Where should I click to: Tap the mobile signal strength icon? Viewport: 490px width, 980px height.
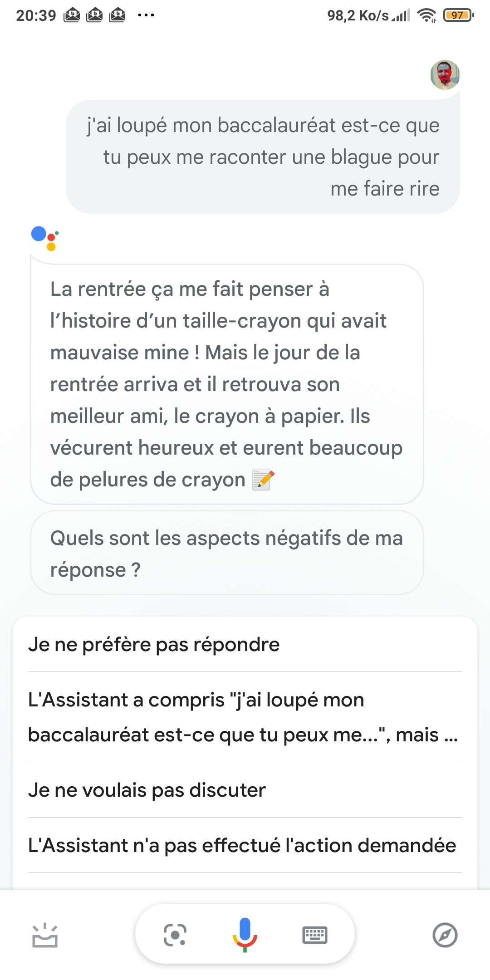pos(401,15)
